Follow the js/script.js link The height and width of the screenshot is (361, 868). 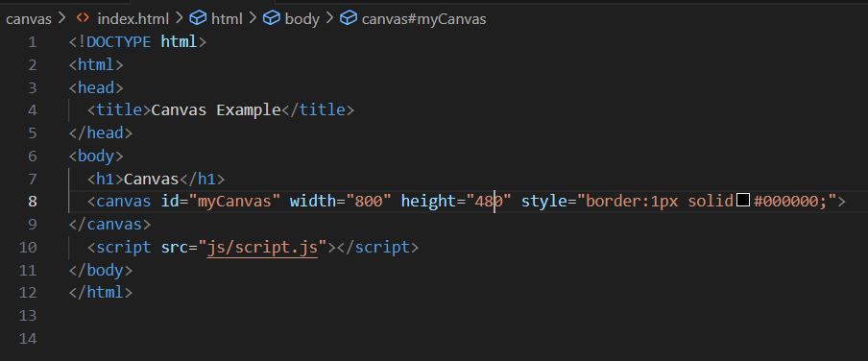click(262, 247)
